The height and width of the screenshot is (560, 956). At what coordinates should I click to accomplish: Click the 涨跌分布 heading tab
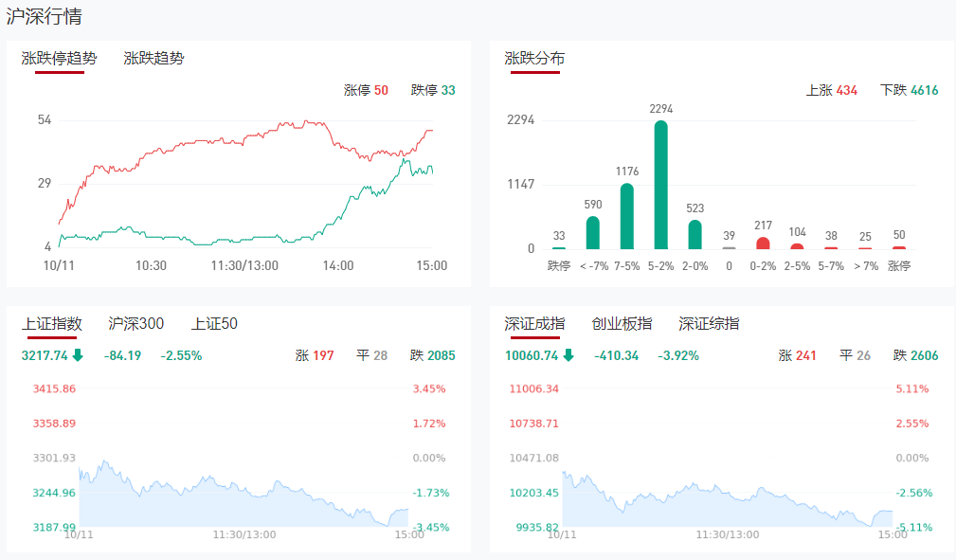coord(534,59)
